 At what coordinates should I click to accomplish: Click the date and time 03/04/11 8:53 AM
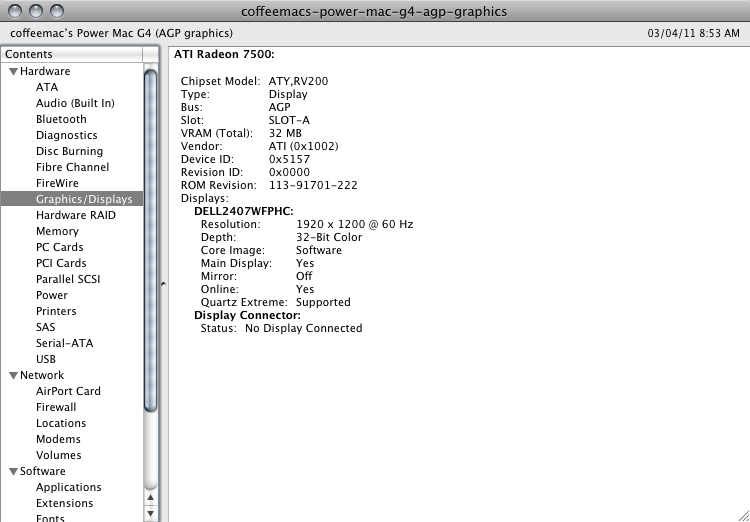[694, 33]
